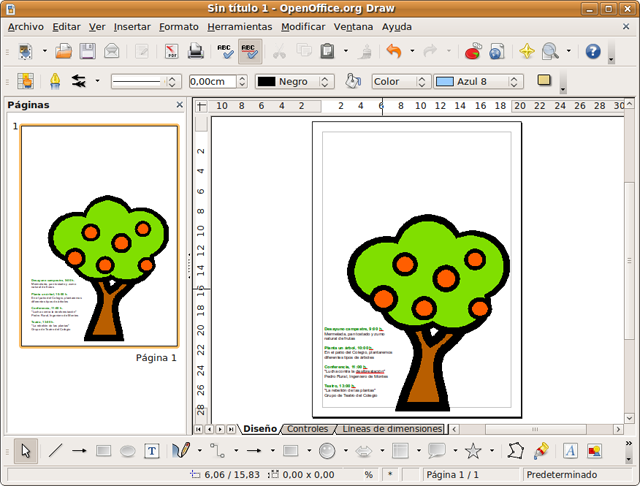Click the Save document icon
Image resolution: width=640 pixels, height=486 pixels.
(88, 51)
